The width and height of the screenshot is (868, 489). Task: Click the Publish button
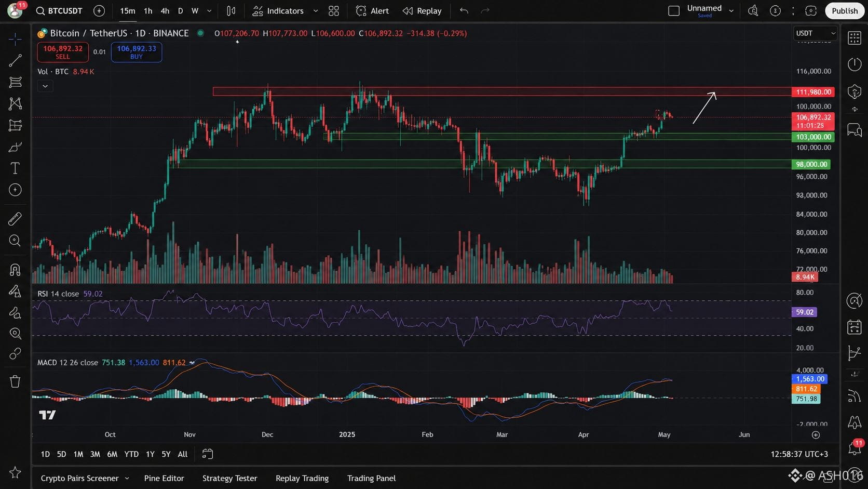(845, 11)
